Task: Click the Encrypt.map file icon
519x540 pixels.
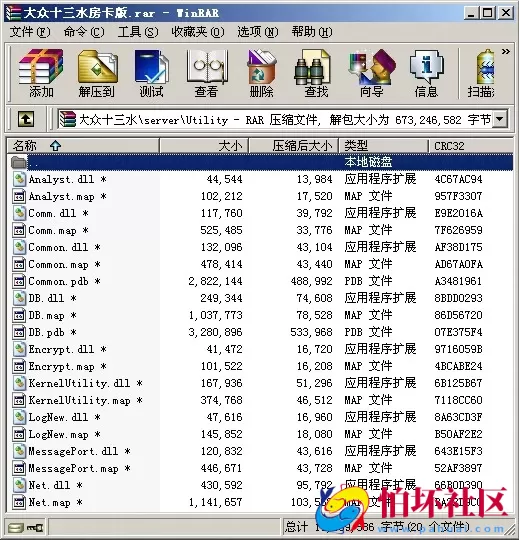Action: click(19, 366)
